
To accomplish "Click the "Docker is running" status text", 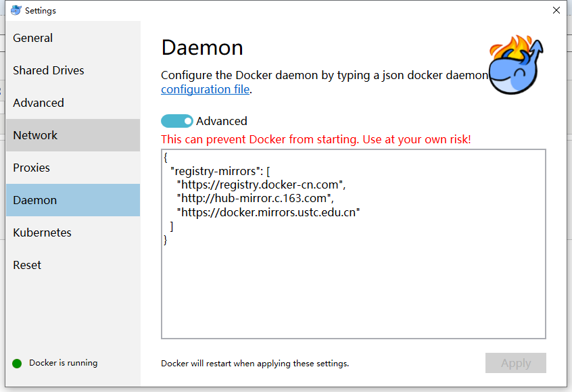I will coord(64,363).
